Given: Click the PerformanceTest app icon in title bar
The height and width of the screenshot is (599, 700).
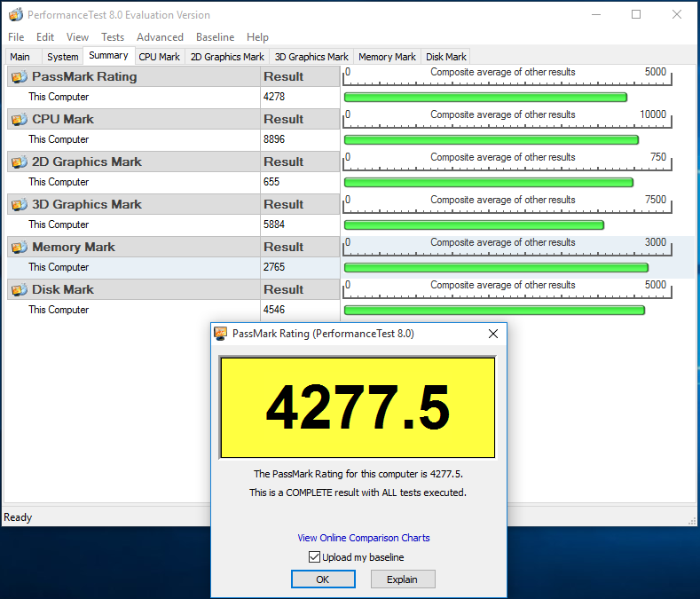Looking at the screenshot, I should point(16,15).
